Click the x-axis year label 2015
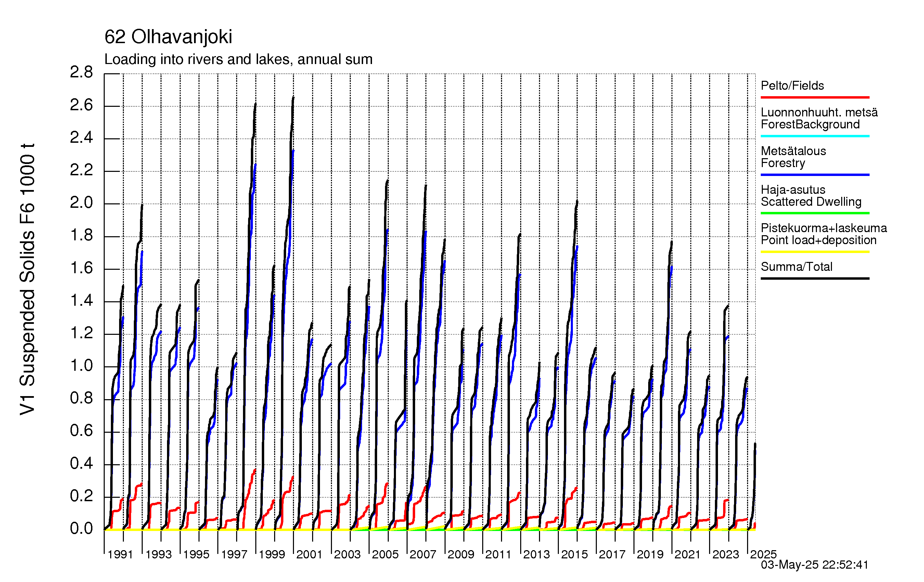The width and height of the screenshot is (924, 582). click(x=575, y=554)
